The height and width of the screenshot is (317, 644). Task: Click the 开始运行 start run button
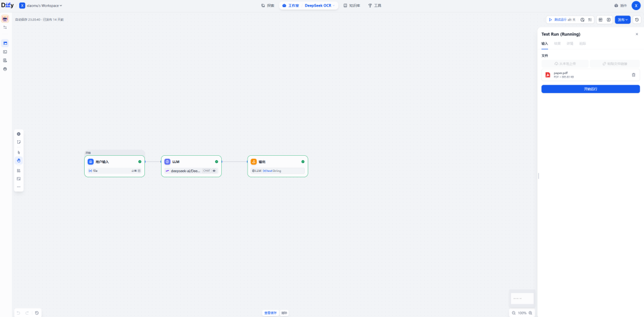click(590, 89)
